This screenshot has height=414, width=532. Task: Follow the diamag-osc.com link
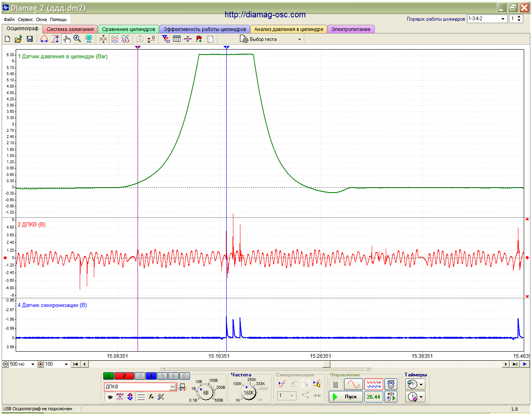[265, 14]
